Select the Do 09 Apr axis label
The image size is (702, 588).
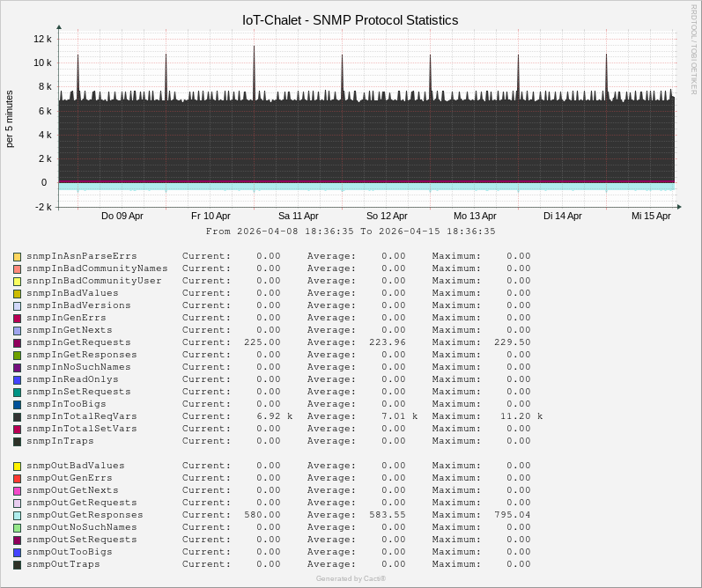122,216
